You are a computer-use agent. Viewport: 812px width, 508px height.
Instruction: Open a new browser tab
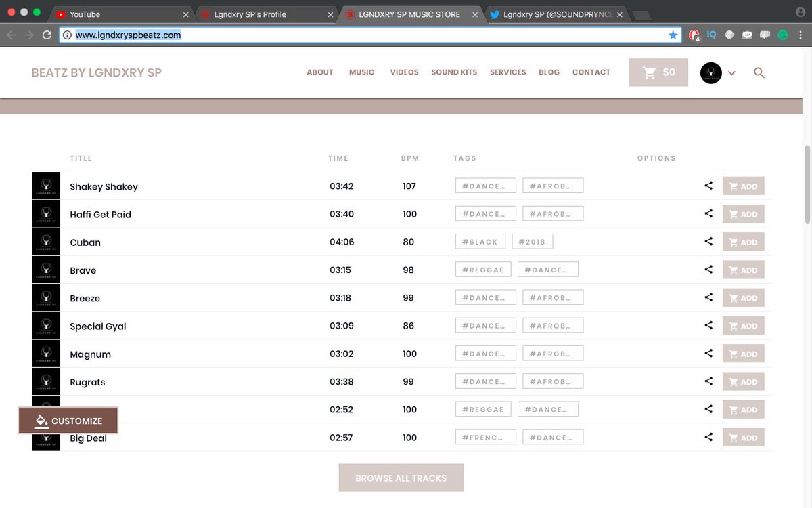pyautogui.click(x=641, y=15)
